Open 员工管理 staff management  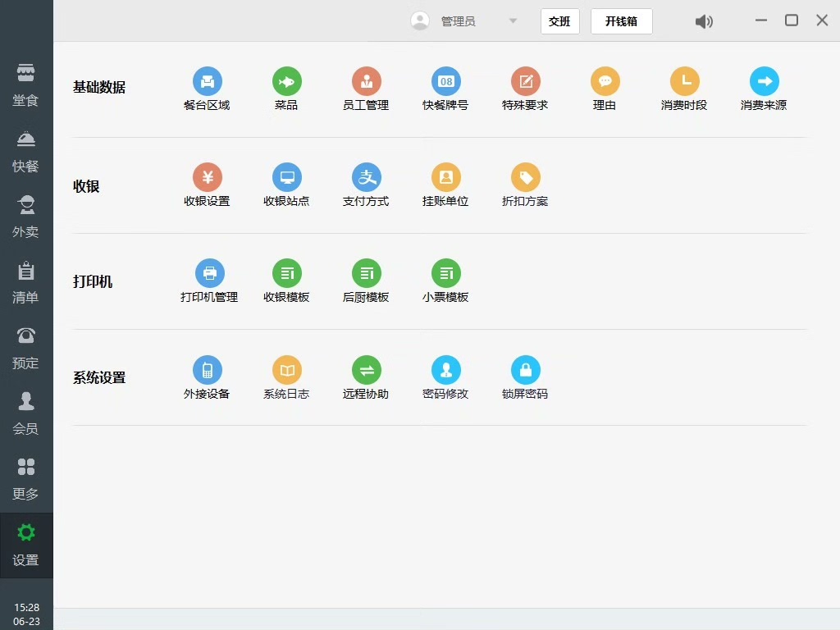(366, 82)
